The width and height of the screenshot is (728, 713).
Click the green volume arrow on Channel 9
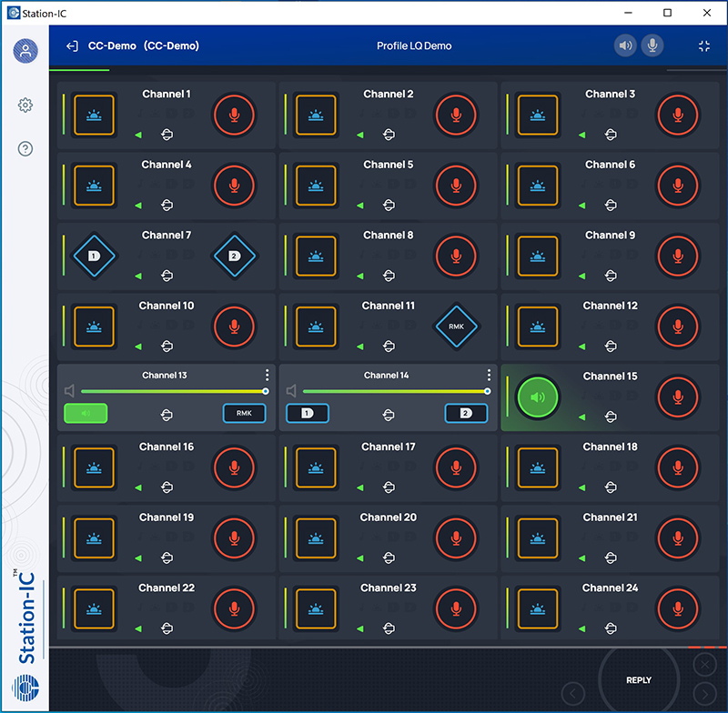[x=582, y=276]
